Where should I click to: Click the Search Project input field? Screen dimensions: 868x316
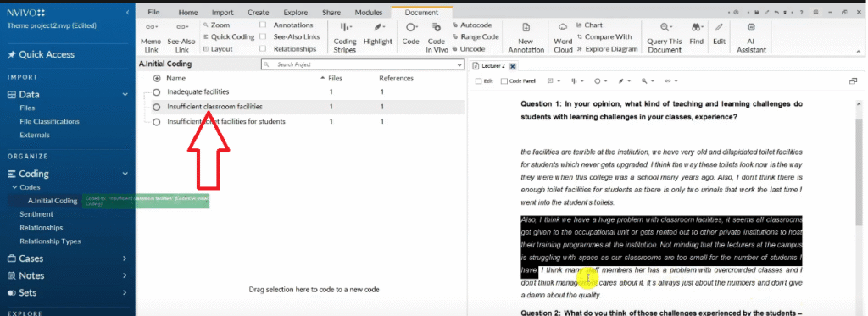coord(362,64)
